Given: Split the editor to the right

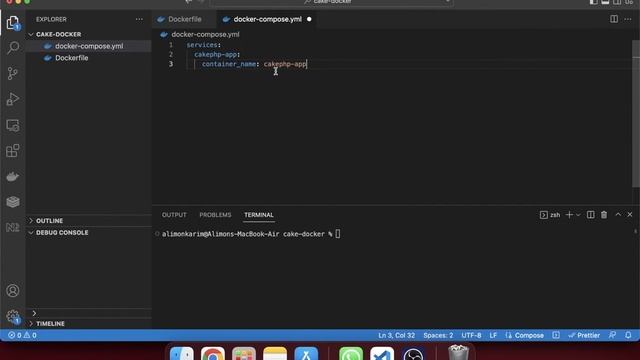Looking at the screenshot, I should (614, 19).
